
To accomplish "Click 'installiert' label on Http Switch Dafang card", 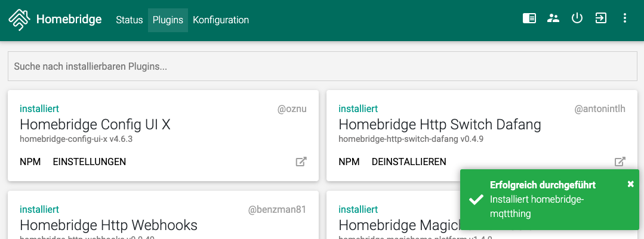I will pos(358,108).
